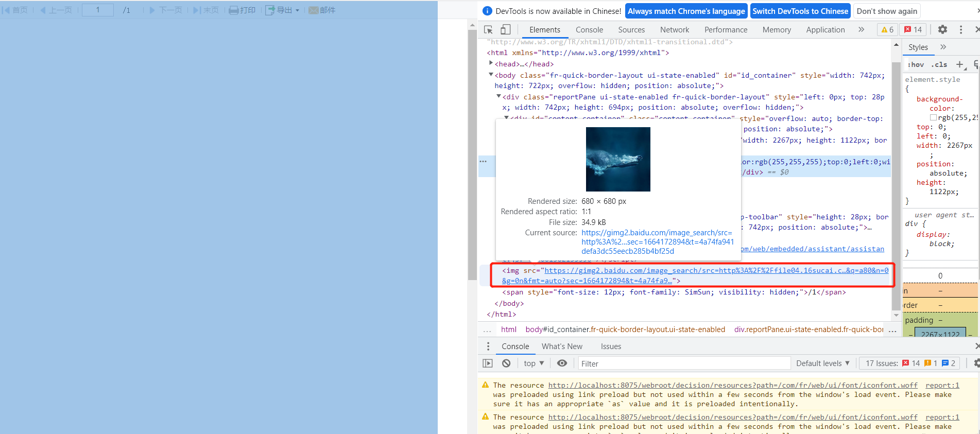Click the Elements tree scrollbar down arrow
This screenshot has height=434, width=980.
tap(897, 315)
